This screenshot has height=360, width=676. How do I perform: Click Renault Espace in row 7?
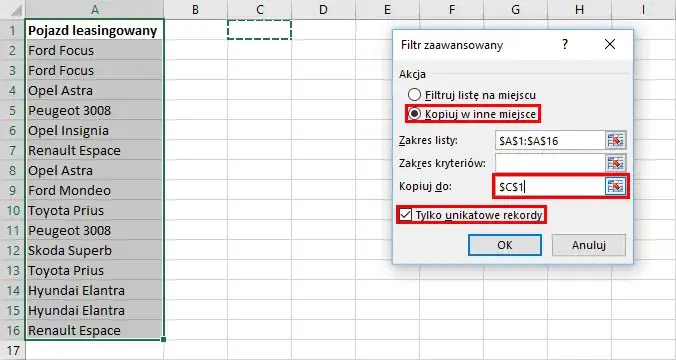pos(94,150)
